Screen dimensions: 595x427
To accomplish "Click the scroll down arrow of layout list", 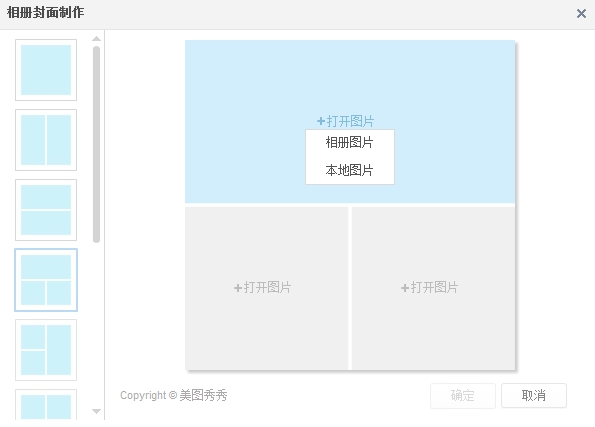I will (96, 411).
